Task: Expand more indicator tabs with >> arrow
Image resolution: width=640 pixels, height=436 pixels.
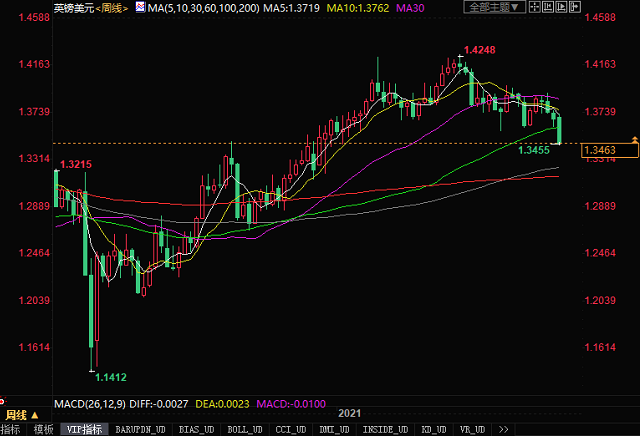Action: tap(500, 428)
